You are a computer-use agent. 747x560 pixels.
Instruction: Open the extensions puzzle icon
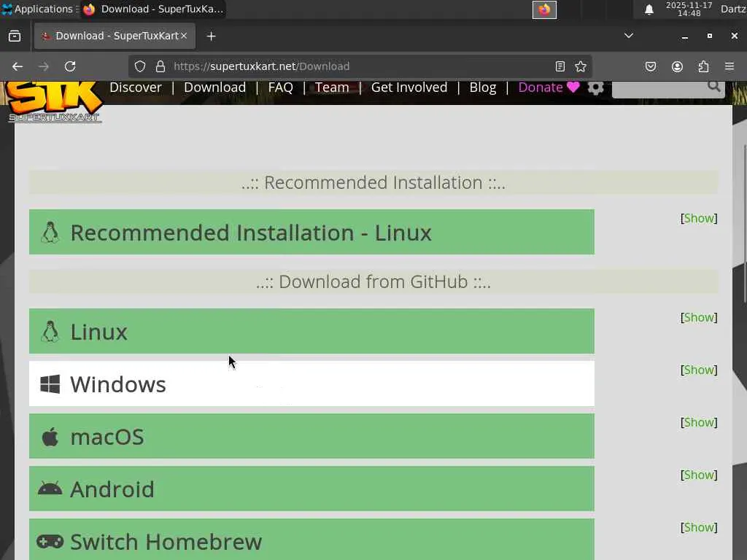[703, 66]
